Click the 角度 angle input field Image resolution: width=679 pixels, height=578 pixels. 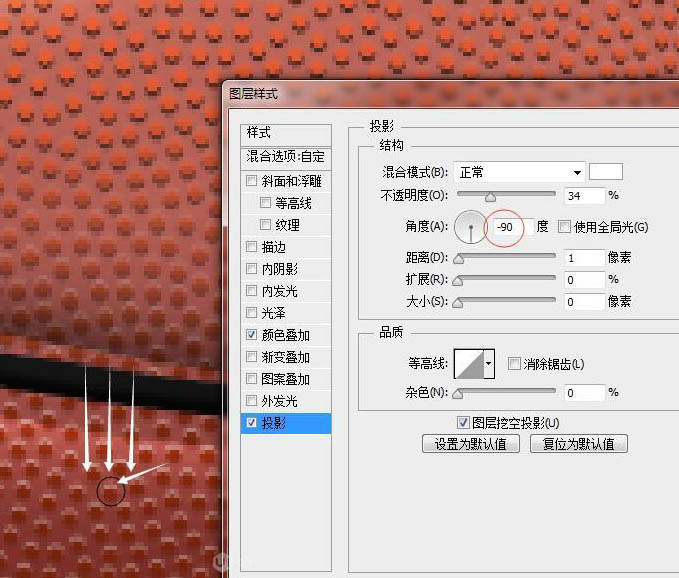point(509,227)
